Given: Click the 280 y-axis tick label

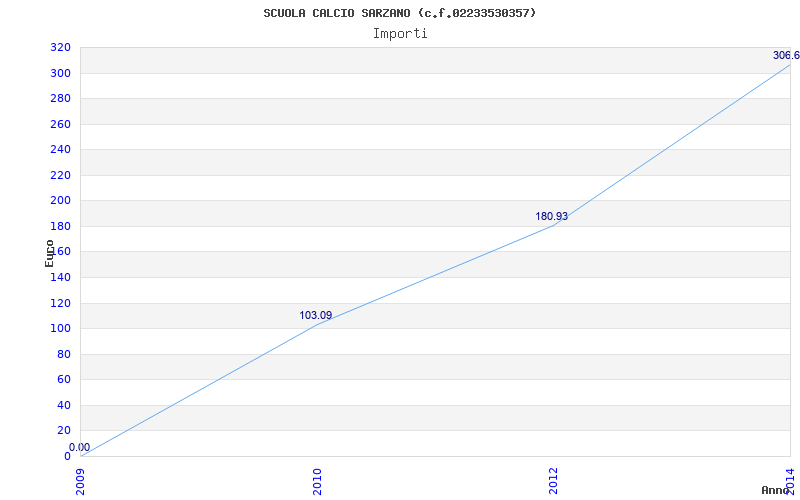Looking at the screenshot, I should pyautogui.click(x=60, y=98).
